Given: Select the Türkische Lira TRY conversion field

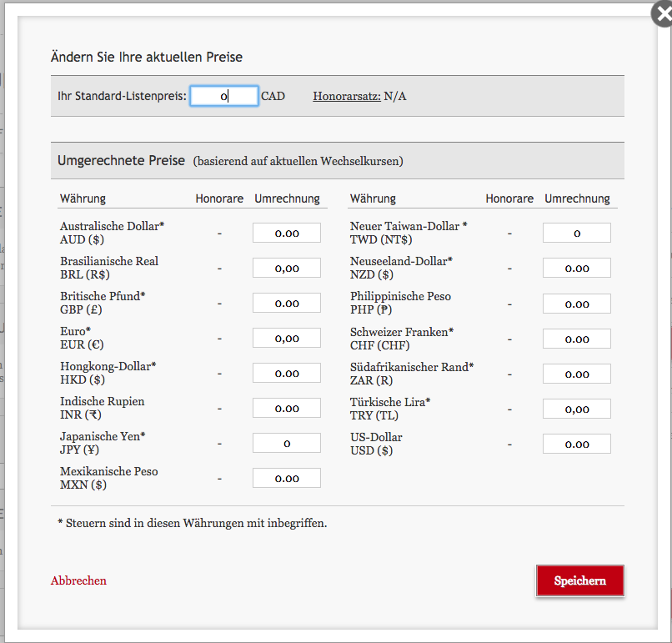Looking at the screenshot, I should tap(576, 408).
